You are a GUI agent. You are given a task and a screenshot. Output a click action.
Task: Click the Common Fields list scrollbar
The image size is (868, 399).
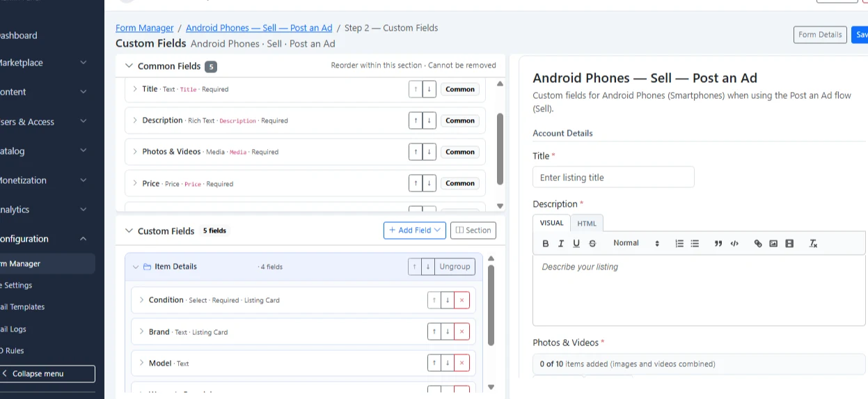(500, 149)
